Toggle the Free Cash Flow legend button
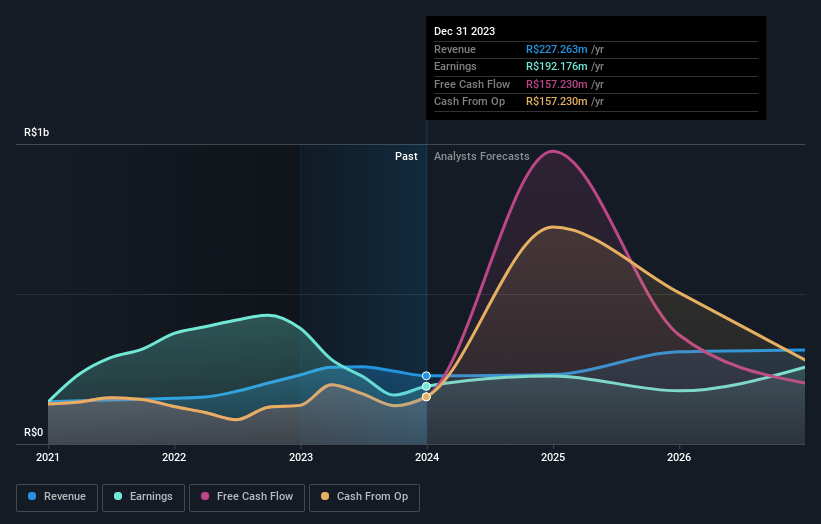Screen dimensions: 821x524 point(247,497)
